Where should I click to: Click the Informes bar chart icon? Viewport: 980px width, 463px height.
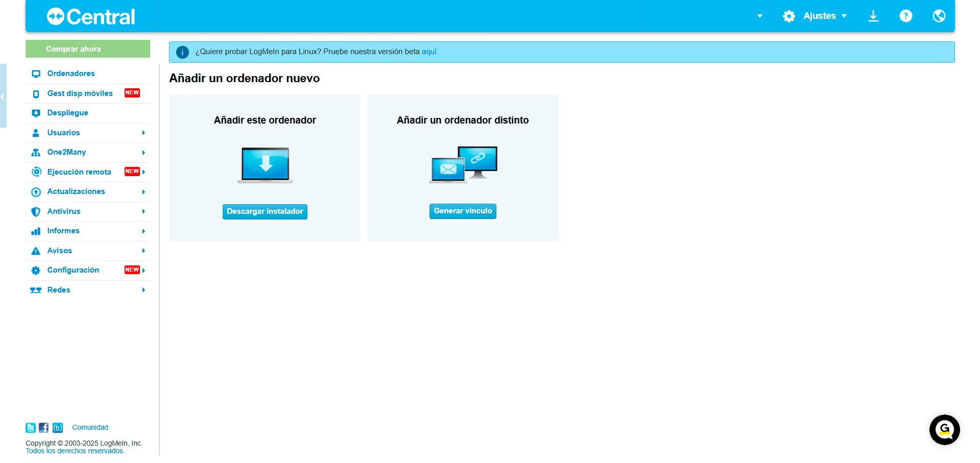click(36, 231)
